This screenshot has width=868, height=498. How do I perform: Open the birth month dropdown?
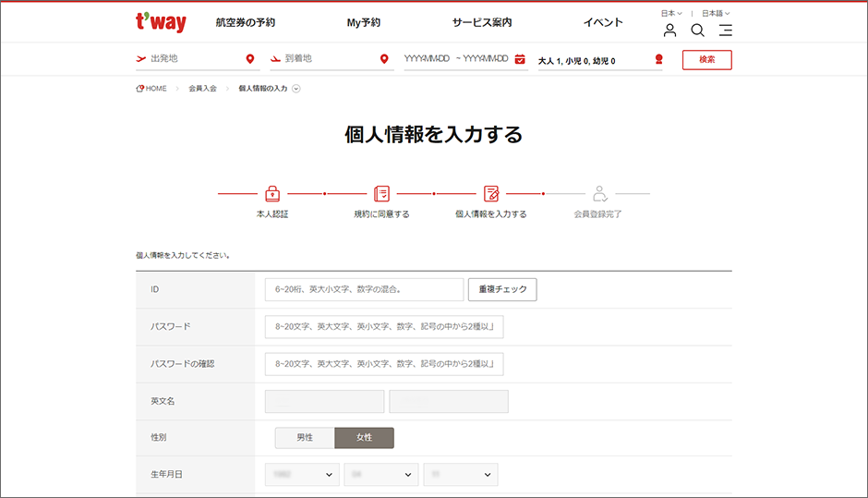[x=381, y=475]
